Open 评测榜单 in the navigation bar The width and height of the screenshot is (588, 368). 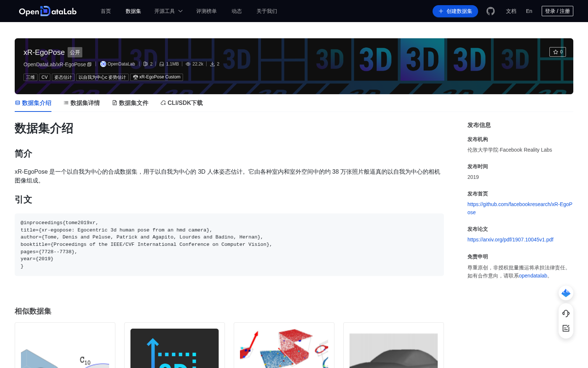pyautogui.click(x=207, y=11)
